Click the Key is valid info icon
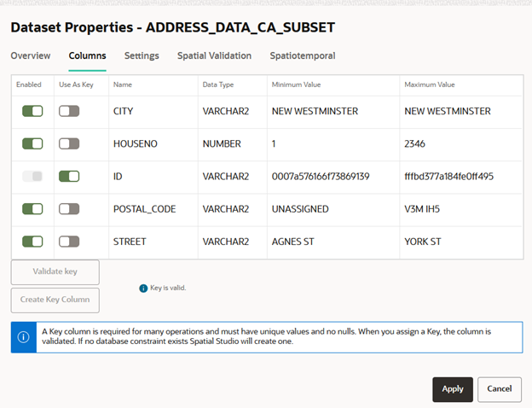Viewport: 532px width, 408px height. [x=143, y=289]
